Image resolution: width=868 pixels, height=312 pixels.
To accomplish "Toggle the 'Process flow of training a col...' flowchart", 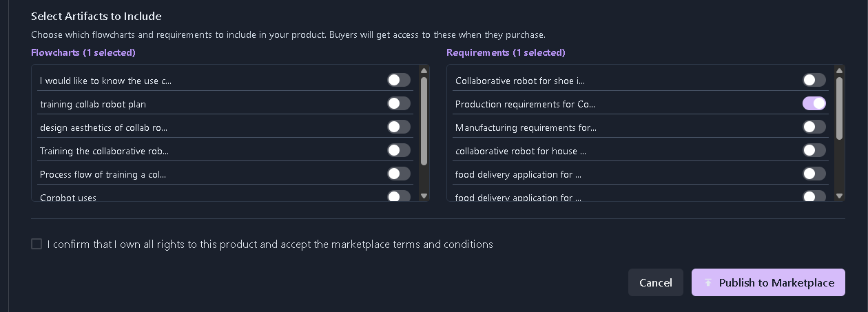I will (x=399, y=174).
